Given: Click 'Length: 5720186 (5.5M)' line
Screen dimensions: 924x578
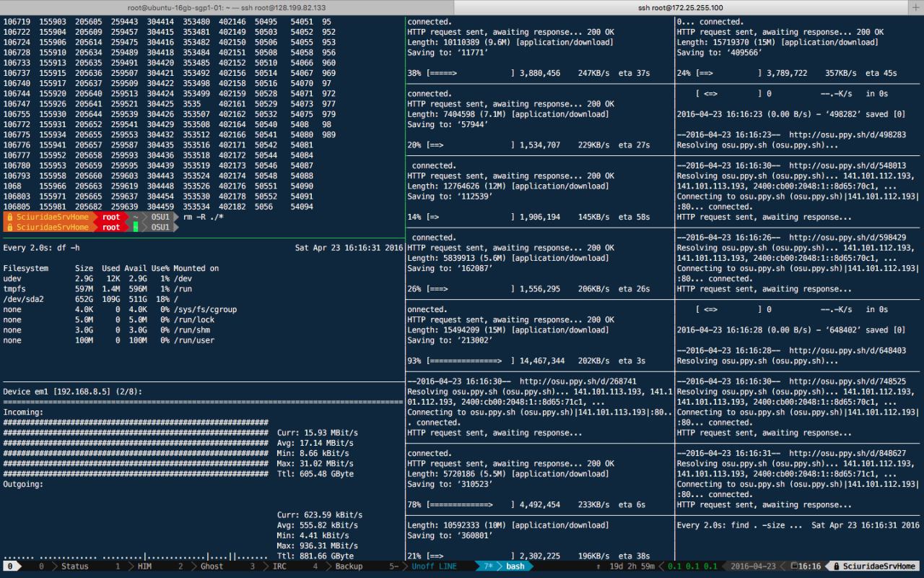Looking at the screenshot, I should coord(510,474).
